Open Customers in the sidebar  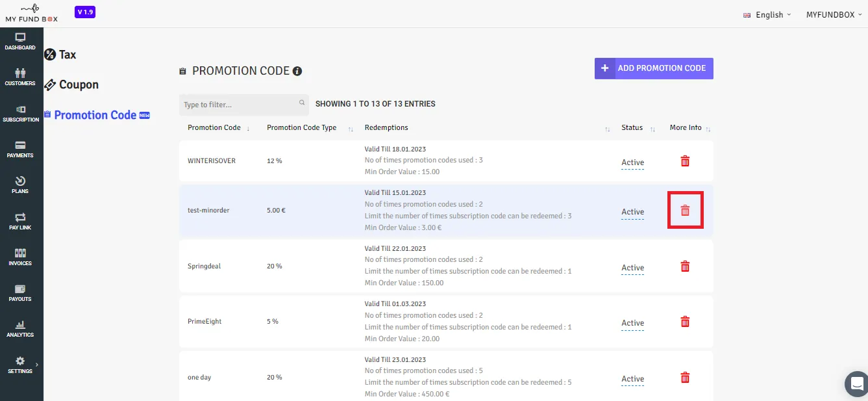[x=20, y=77]
